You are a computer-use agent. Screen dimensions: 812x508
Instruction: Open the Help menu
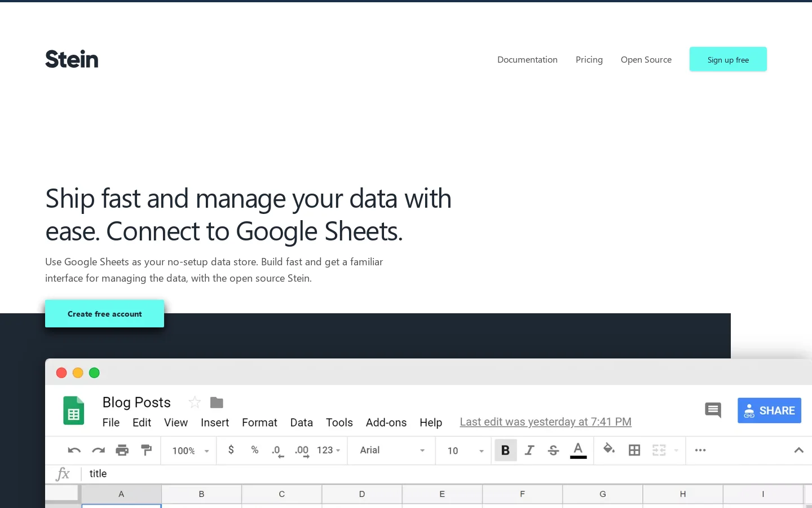[431, 422]
